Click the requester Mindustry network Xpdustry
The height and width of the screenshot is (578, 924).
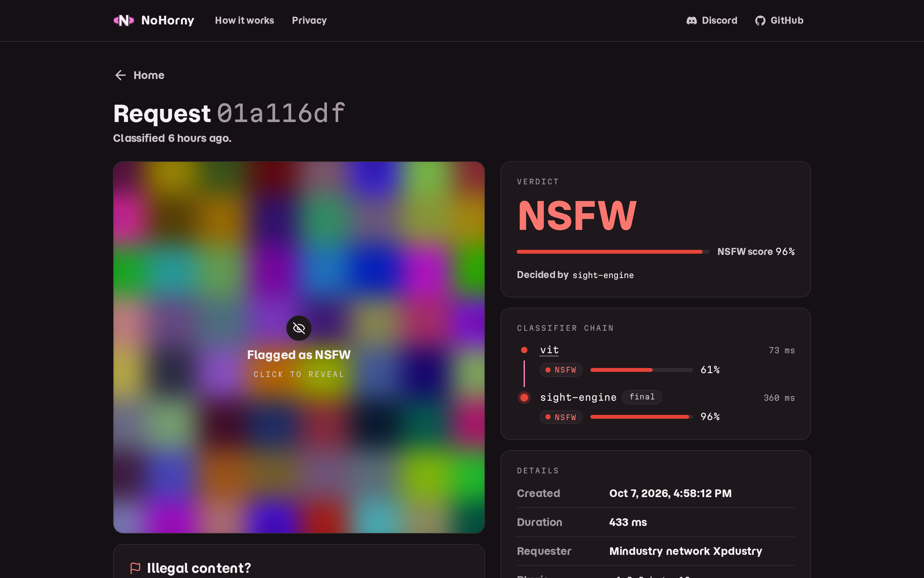[685, 551]
